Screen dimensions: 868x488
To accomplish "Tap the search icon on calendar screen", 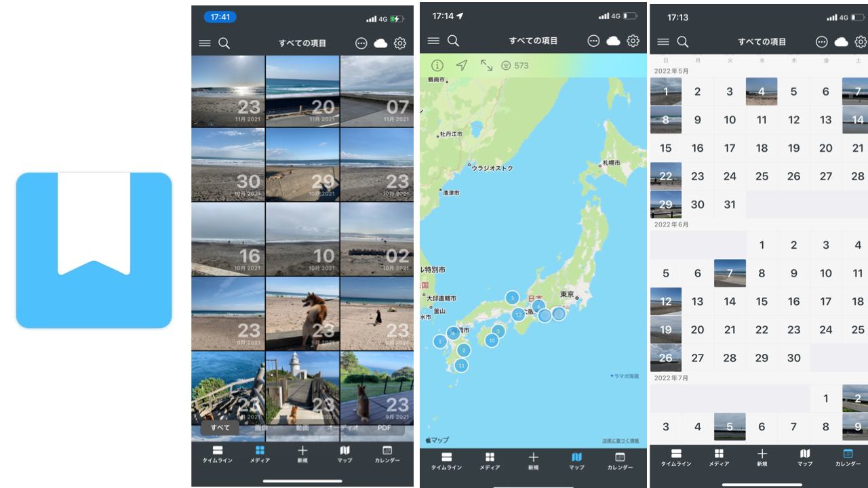I will tap(683, 42).
